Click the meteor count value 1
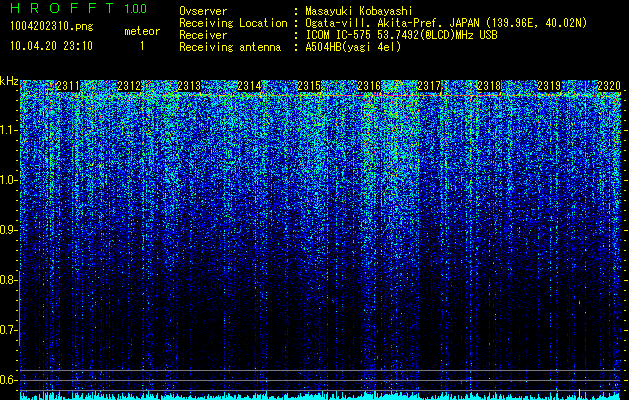This screenshot has width=629, height=400. tap(142, 46)
